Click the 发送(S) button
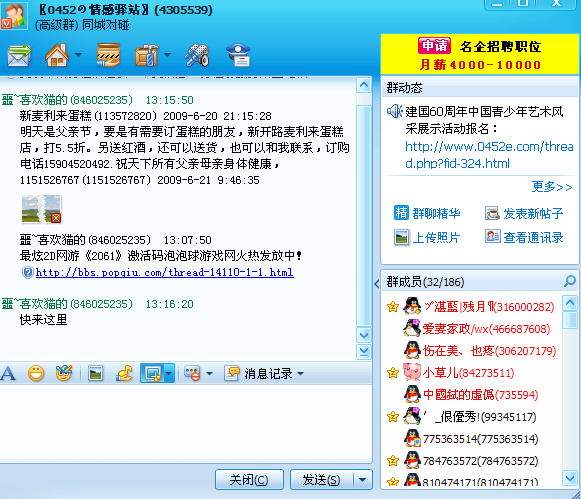Image resolution: width=581 pixels, height=499 pixels. pyautogui.click(x=321, y=480)
